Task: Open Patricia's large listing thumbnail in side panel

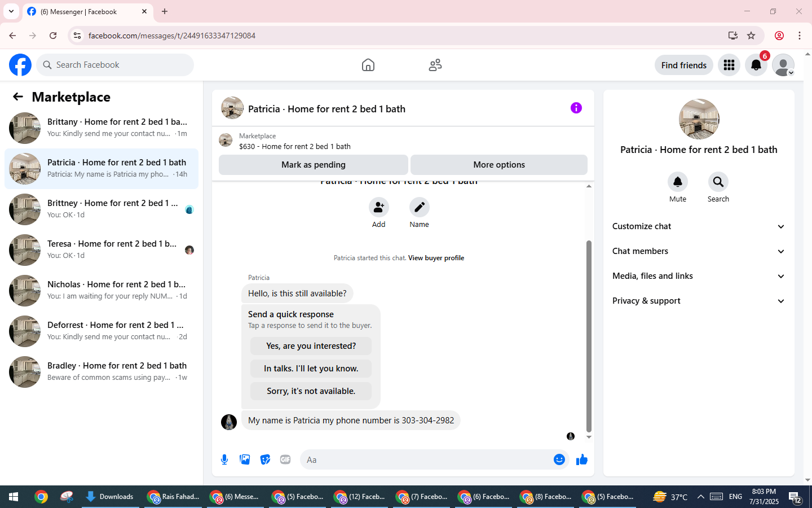Action: tap(699, 119)
